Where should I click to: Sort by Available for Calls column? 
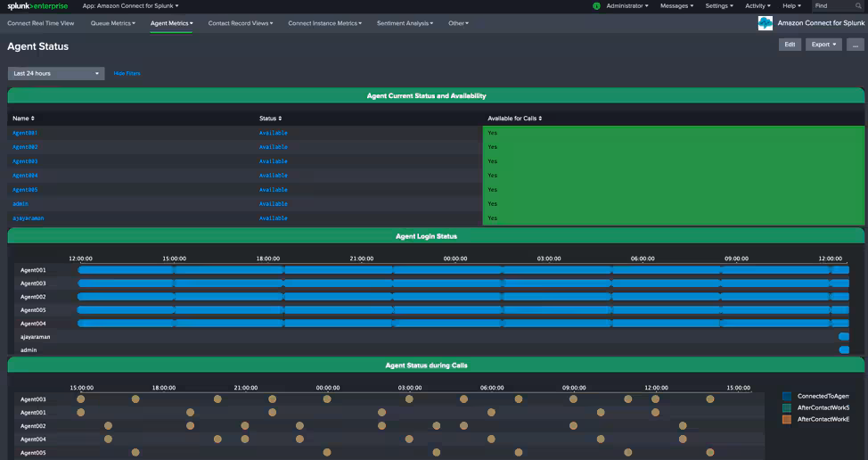coord(514,118)
